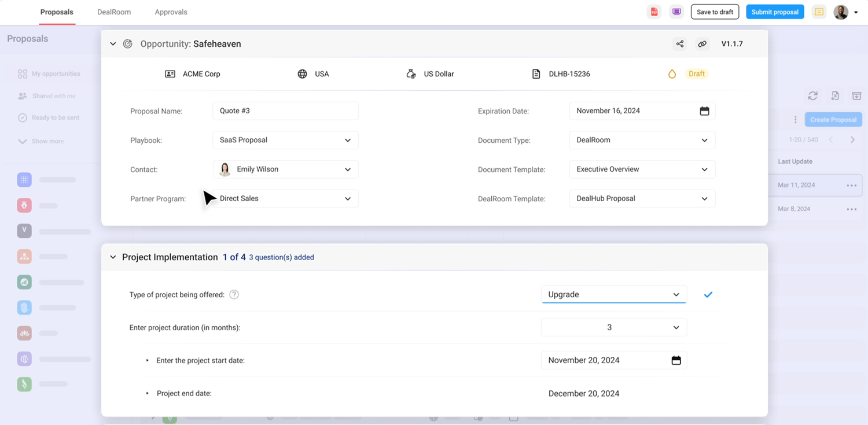Submit the proposal

click(x=775, y=11)
